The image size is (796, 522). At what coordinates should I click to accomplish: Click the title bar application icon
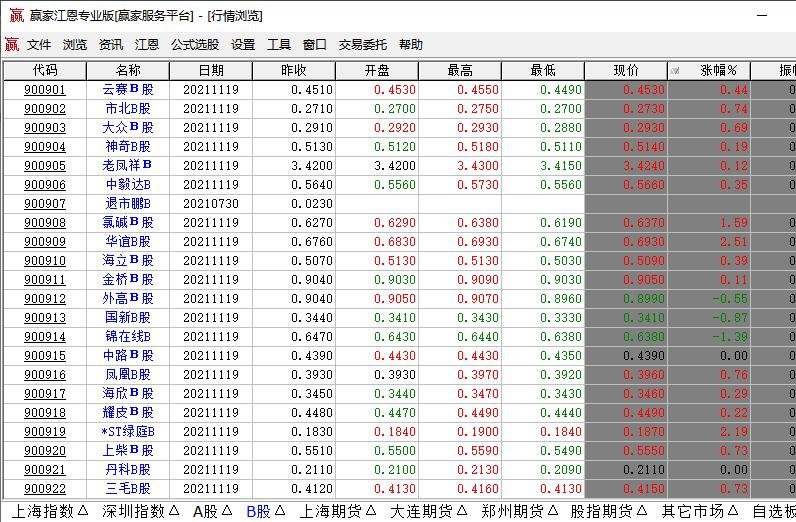coord(17,15)
